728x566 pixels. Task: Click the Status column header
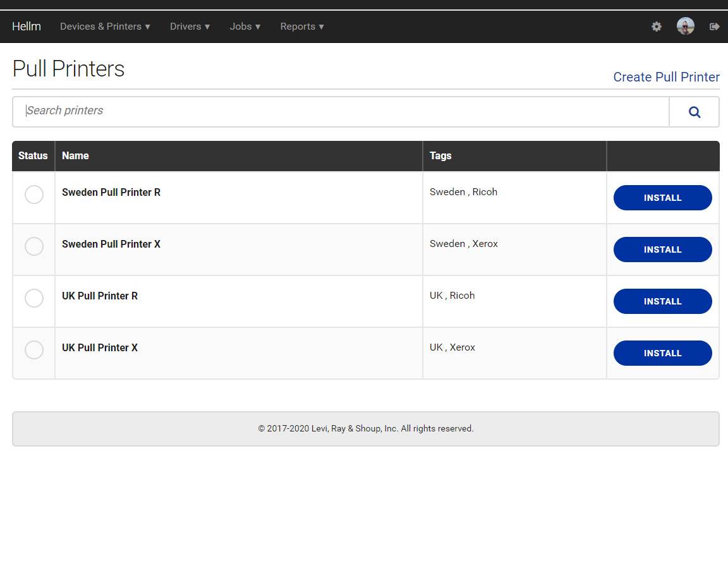(33, 156)
